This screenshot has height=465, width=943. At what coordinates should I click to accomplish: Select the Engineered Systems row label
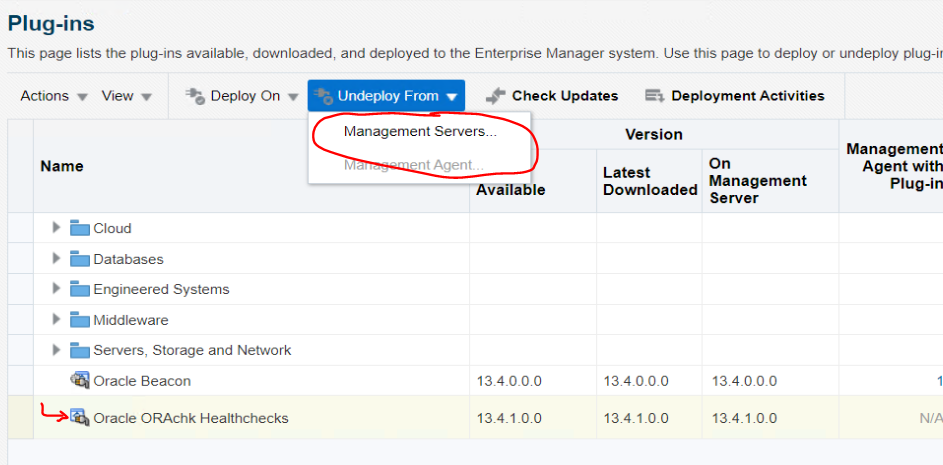pos(161,289)
